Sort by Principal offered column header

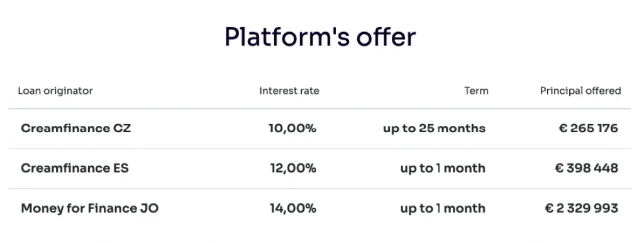click(580, 91)
